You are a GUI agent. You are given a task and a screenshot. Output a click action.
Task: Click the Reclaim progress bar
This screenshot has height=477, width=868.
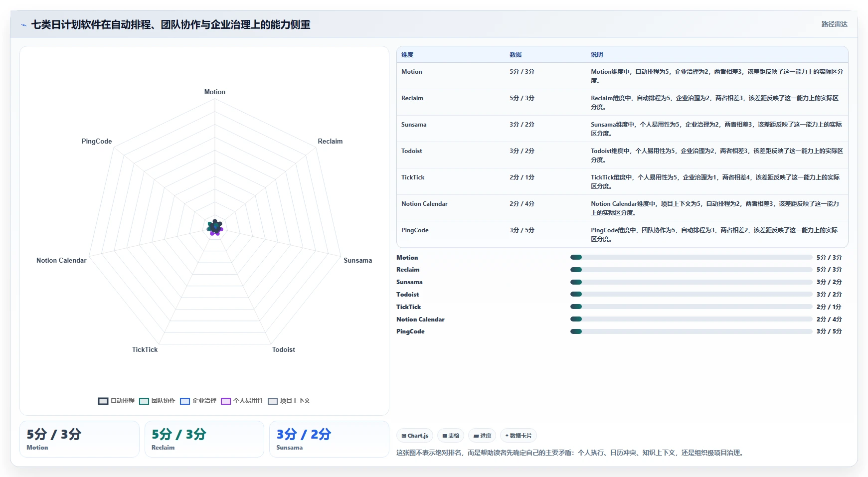(x=691, y=270)
